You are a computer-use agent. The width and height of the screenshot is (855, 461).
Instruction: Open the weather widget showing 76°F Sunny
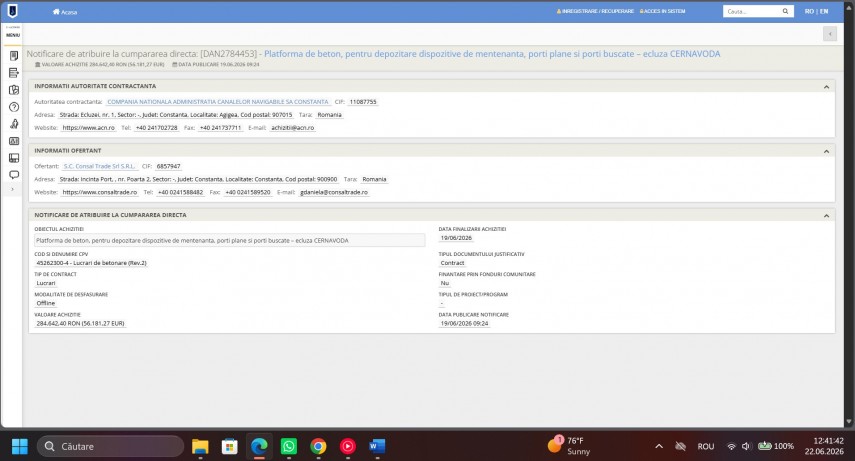coord(570,446)
